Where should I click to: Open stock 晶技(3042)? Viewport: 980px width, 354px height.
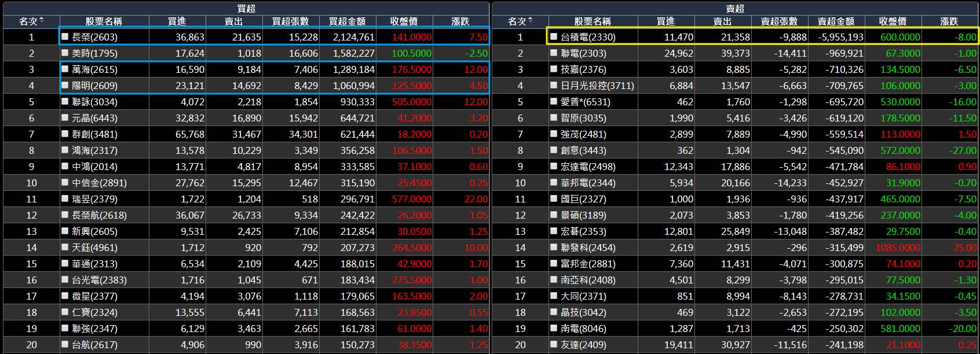pos(583,312)
